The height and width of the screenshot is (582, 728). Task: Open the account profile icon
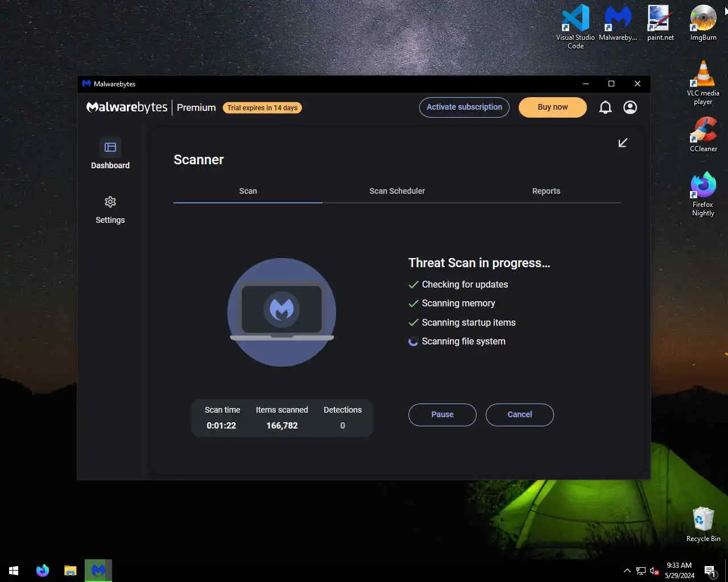click(630, 107)
